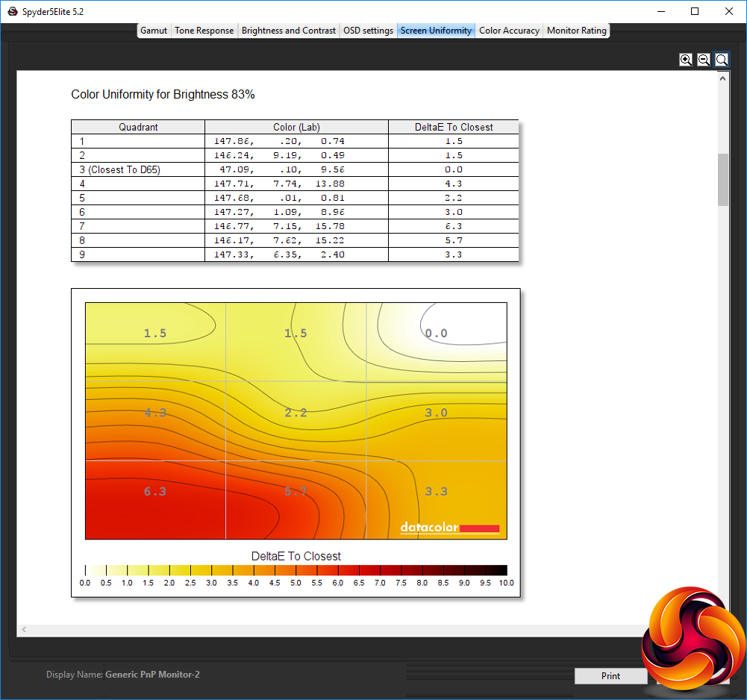Click the 'Color Uniformity for Brightness 83%' heading
This screenshot has height=700, width=747.
[x=163, y=94]
